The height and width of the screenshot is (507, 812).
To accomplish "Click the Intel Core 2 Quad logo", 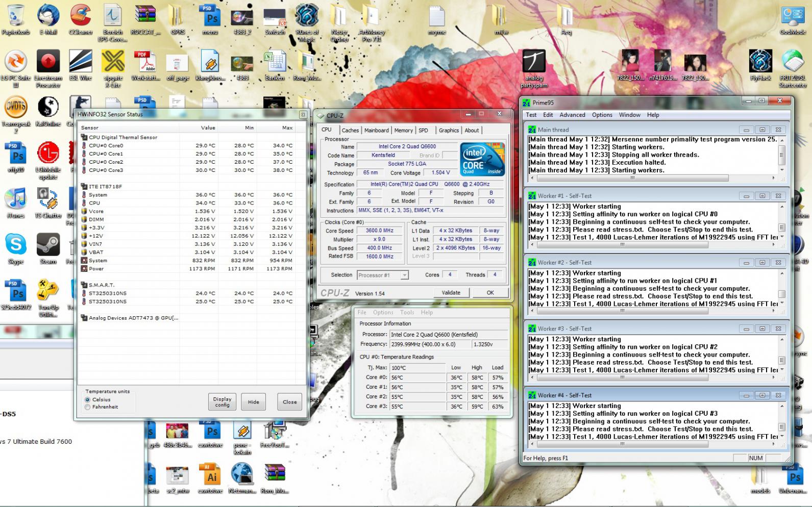I will (483, 159).
